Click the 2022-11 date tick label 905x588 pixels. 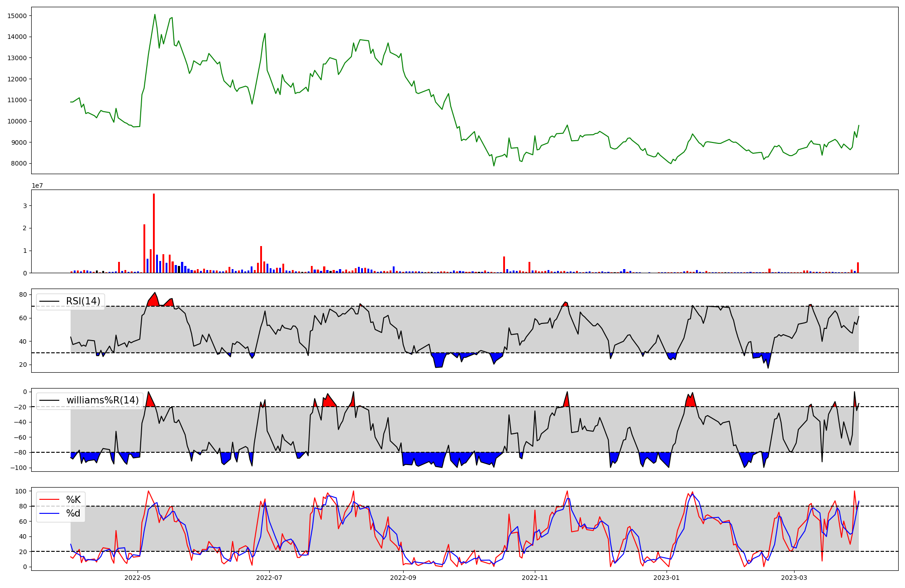[535, 578]
